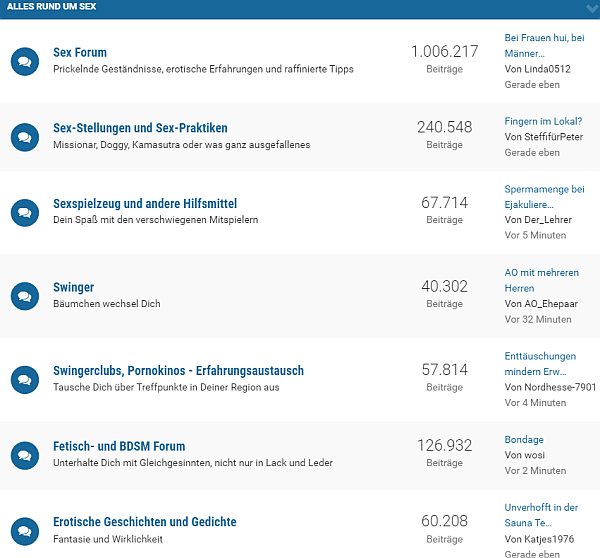Open Erotische Geschichten und Gedichte forum
The height and width of the screenshot is (558, 600).
click(144, 522)
